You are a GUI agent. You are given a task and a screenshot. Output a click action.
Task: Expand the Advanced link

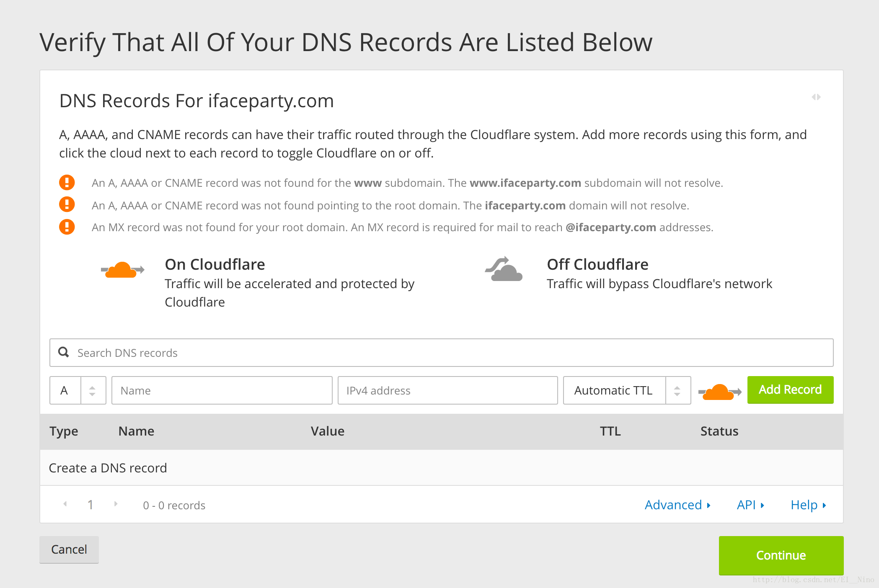pos(677,505)
